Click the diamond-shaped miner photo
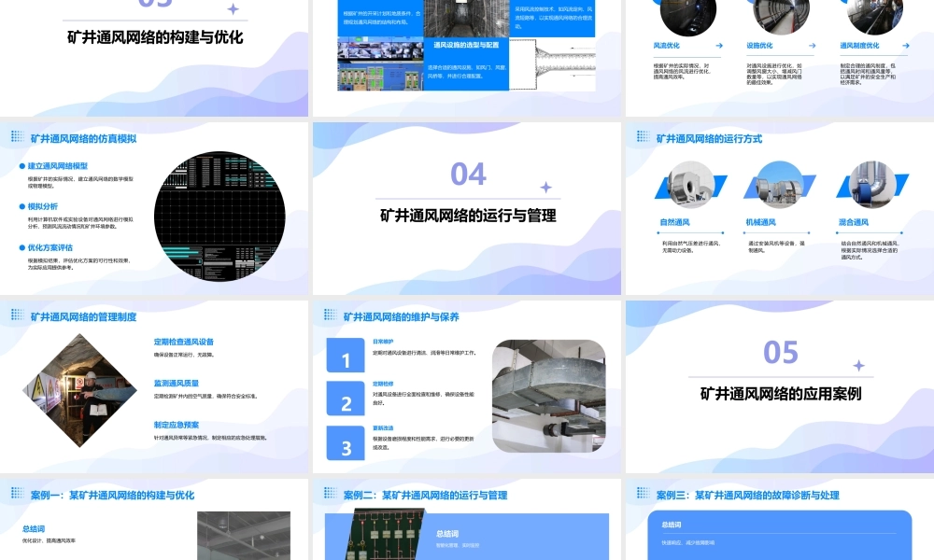Image resolution: width=934 pixels, height=560 pixels. coord(79,390)
